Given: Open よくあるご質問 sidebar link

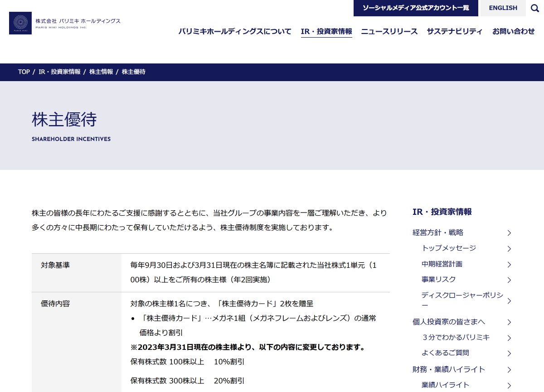Looking at the screenshot, I should click(x=445, y=353).
